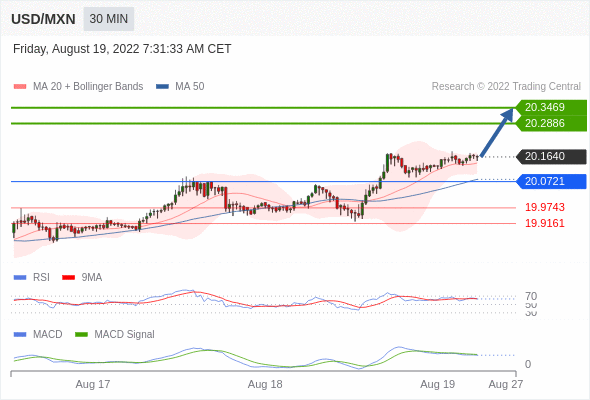Viewport: 590px width, 400px height.
Task: Toggle the MA 20 + Bollinger Bands legend
Action: pos(78,87)
